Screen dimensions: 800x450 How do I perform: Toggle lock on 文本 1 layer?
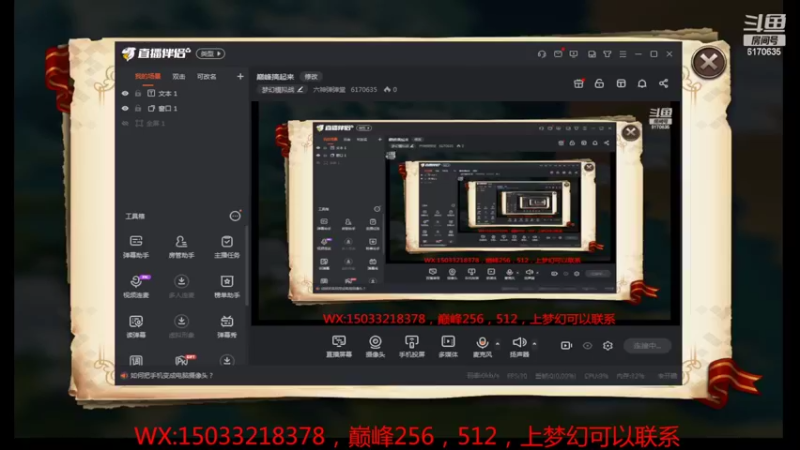click(x=138, y=93)
